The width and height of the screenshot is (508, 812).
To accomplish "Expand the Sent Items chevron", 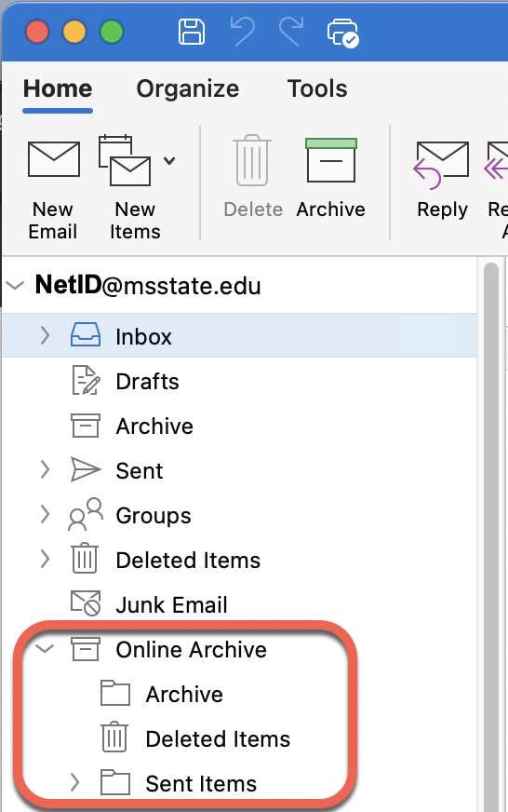I will (x=75, y=782).
